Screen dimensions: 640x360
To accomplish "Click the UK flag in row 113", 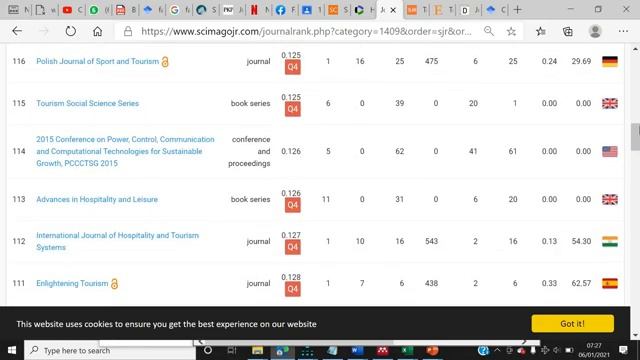I will coord(610,199).
